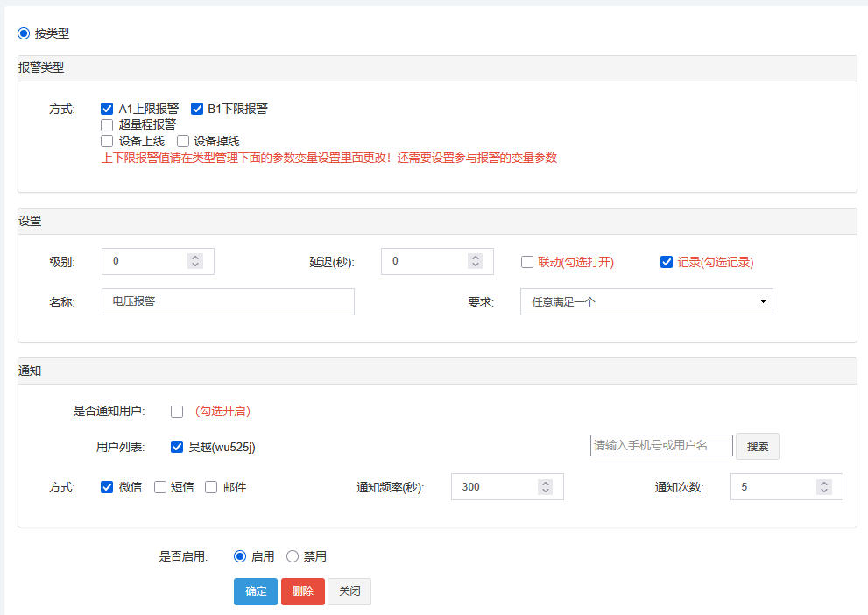Click the blue 确定 button
Screen dimensions: 868x615
(256, 591)
